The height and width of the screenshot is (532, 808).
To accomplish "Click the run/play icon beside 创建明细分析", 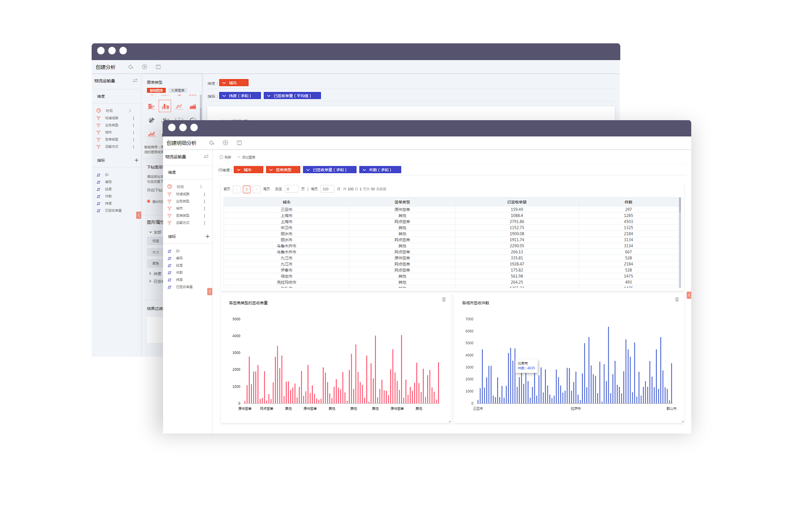I will click(225, 143).
